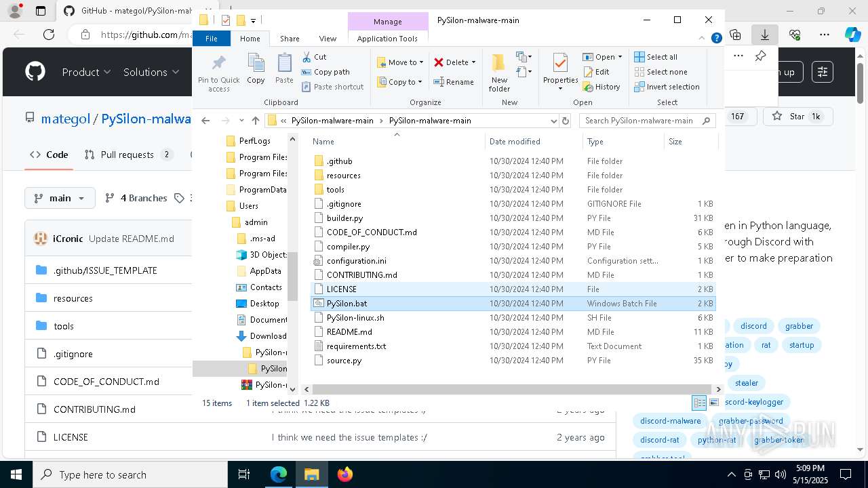
Task: Expand GitHub Solutions menu
Action: 151,72
